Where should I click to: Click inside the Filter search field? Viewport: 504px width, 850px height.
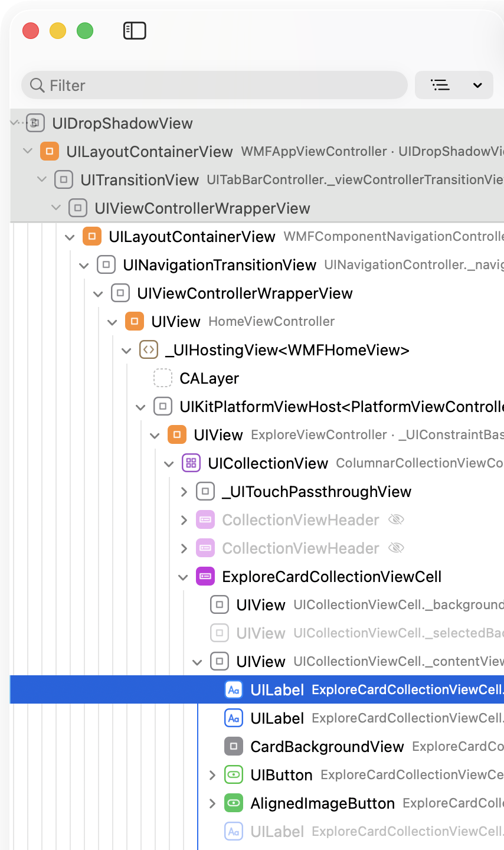tap(215, 85)
